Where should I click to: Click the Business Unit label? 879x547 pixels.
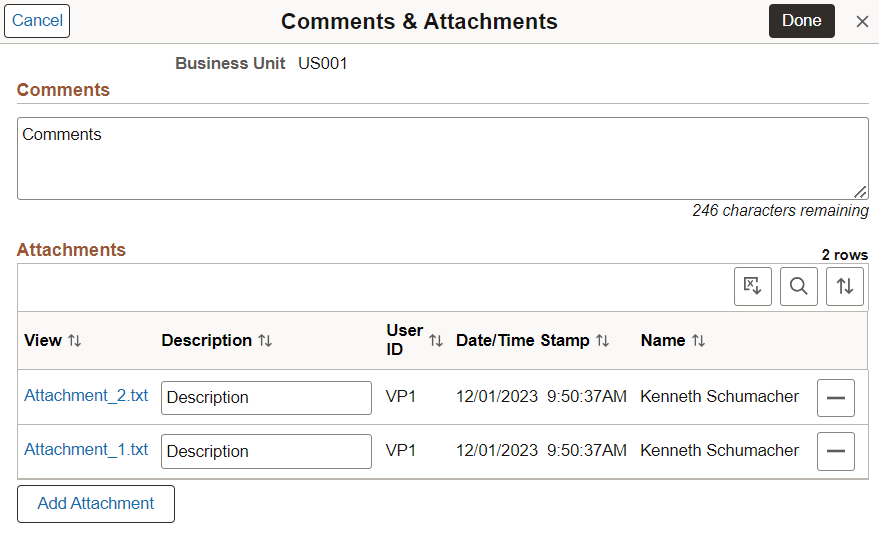(230, 63)
